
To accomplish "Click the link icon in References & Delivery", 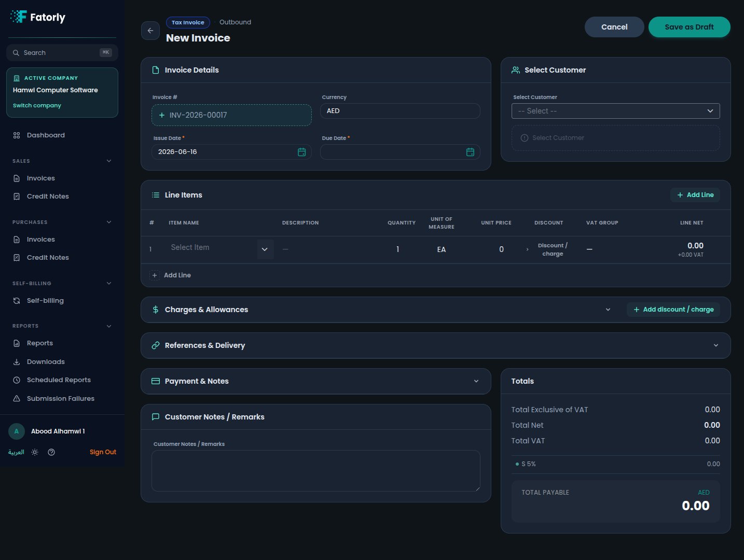I will click(x=156, y=345).
